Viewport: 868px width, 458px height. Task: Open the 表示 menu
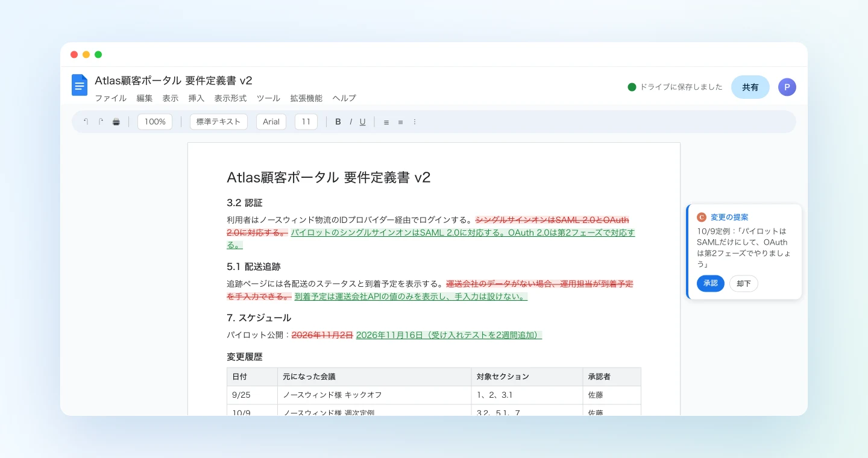tap(170, 98)
